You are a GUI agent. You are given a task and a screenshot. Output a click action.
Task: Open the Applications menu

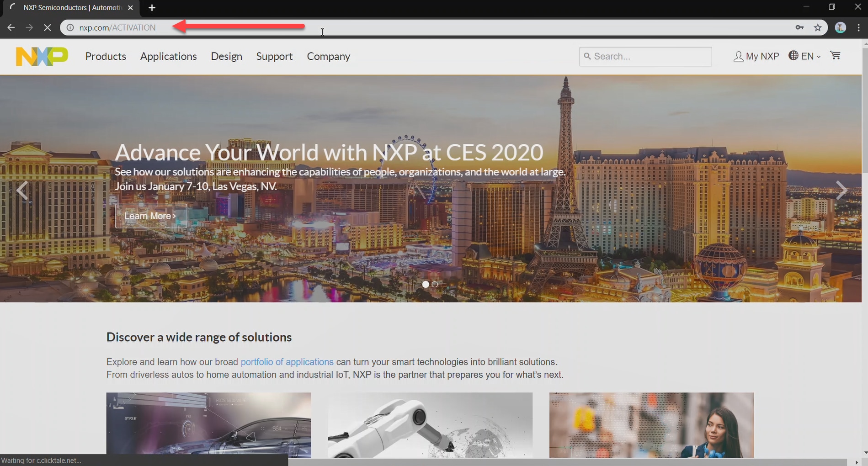pos(168,56)
